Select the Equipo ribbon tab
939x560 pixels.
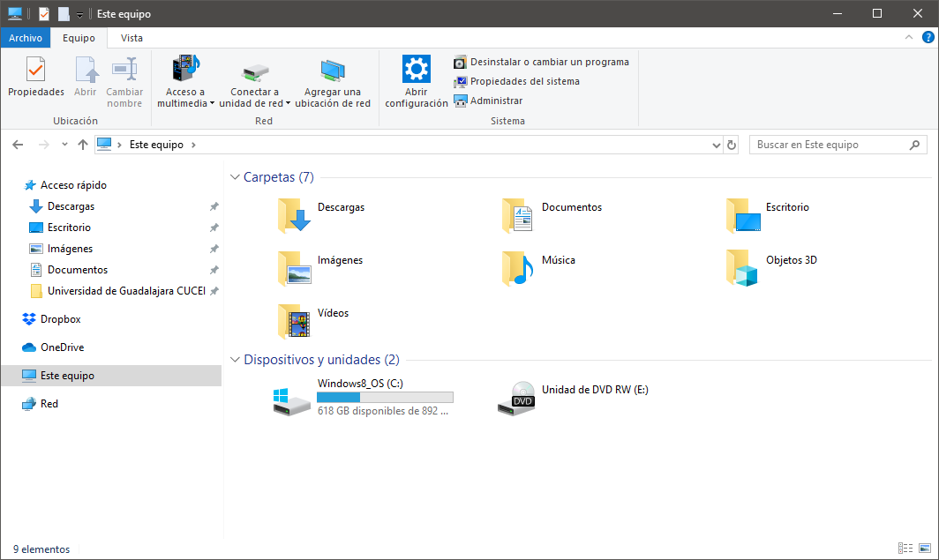(x=79, y=38)
